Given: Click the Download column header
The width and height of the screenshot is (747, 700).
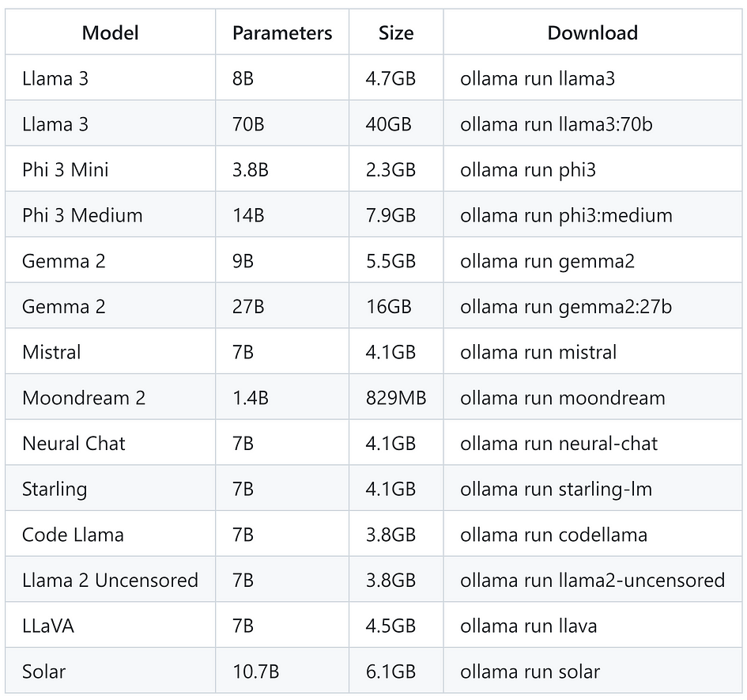Looking at the screenshot, I should [592, 33].
